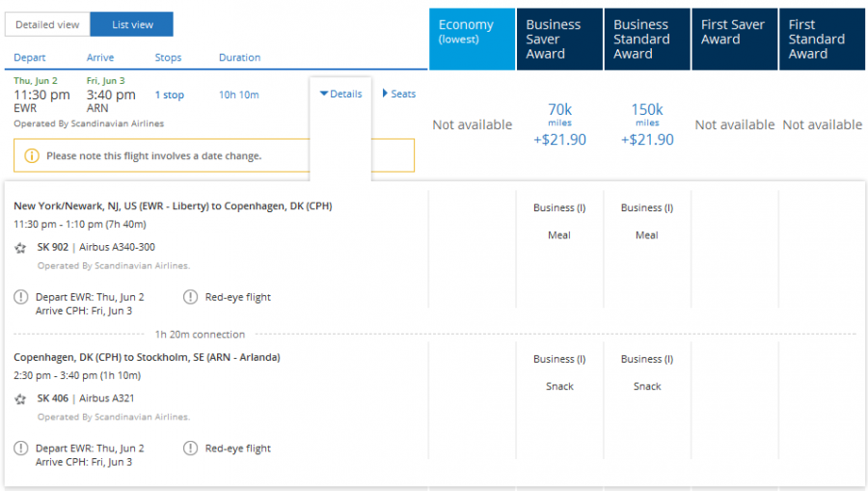This screenshot has height=491, width=868.
Task: Click alert icon beside first Red-eye flight
Action: [190, 298]
